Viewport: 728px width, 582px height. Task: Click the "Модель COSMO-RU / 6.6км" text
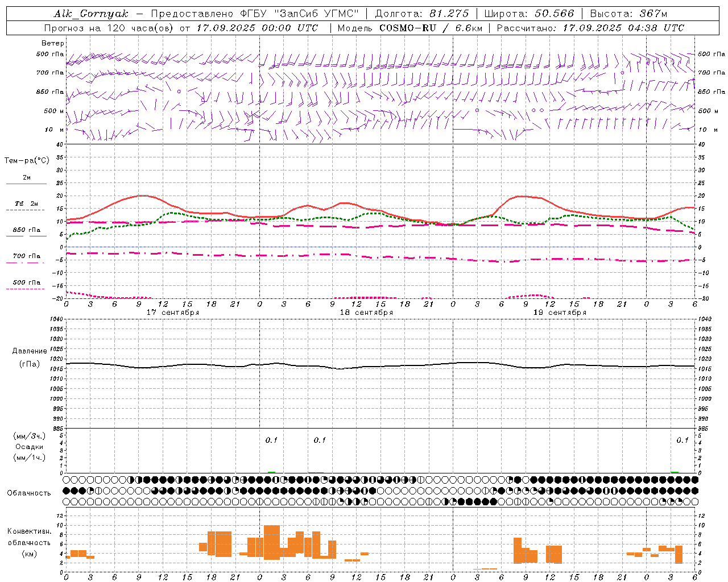[409, 28]
